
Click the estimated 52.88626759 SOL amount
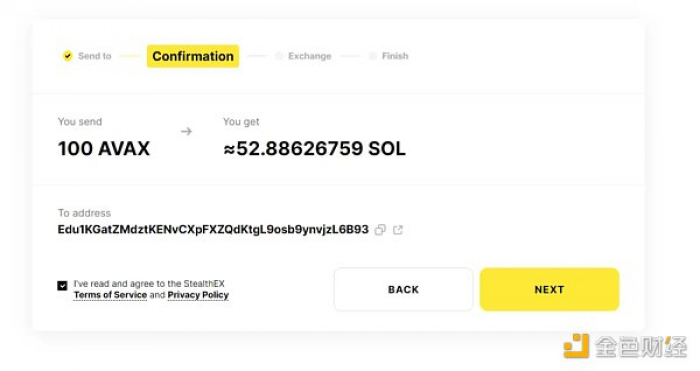tap(314, 149)
